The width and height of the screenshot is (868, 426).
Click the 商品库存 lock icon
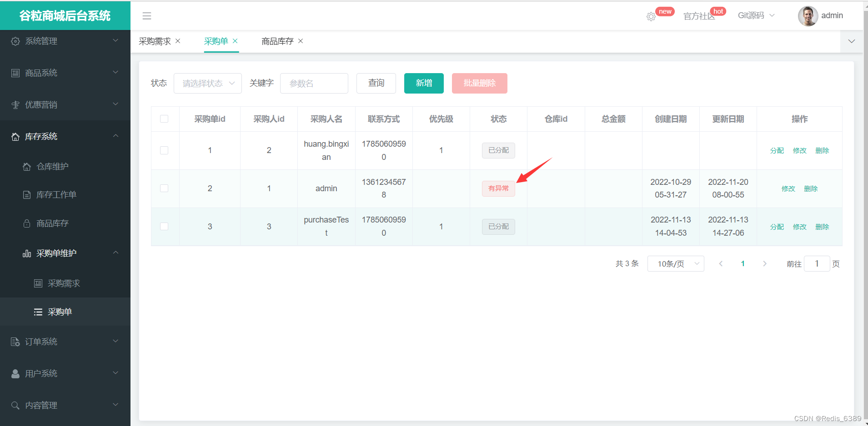pyautogui.click(x=27, y=223)
